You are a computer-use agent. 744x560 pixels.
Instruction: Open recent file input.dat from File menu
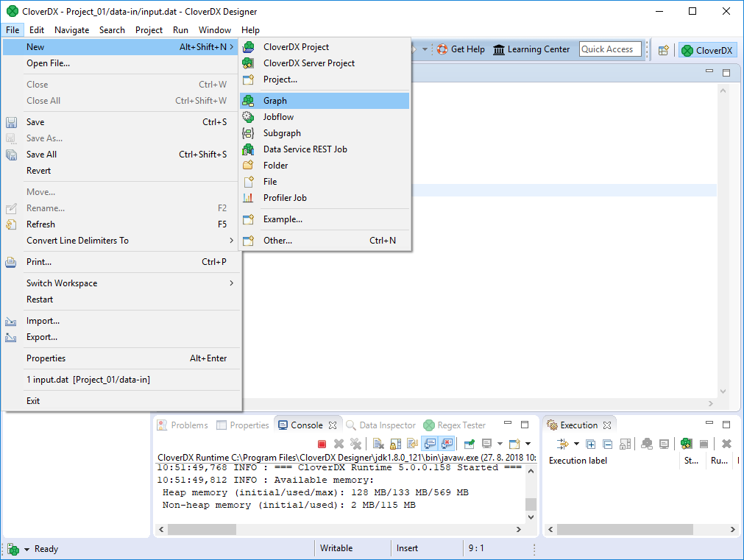[x=88, y=380]
